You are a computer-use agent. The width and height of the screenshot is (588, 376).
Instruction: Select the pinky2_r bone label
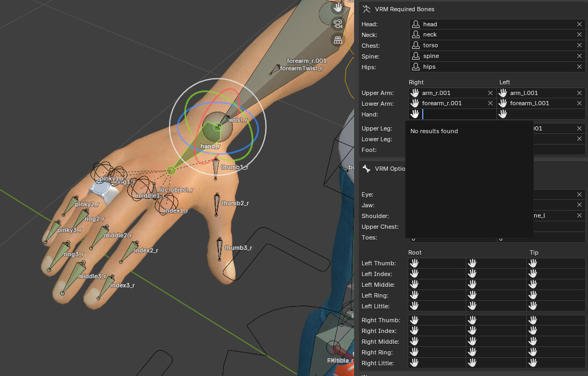click(x=87, y=204)
